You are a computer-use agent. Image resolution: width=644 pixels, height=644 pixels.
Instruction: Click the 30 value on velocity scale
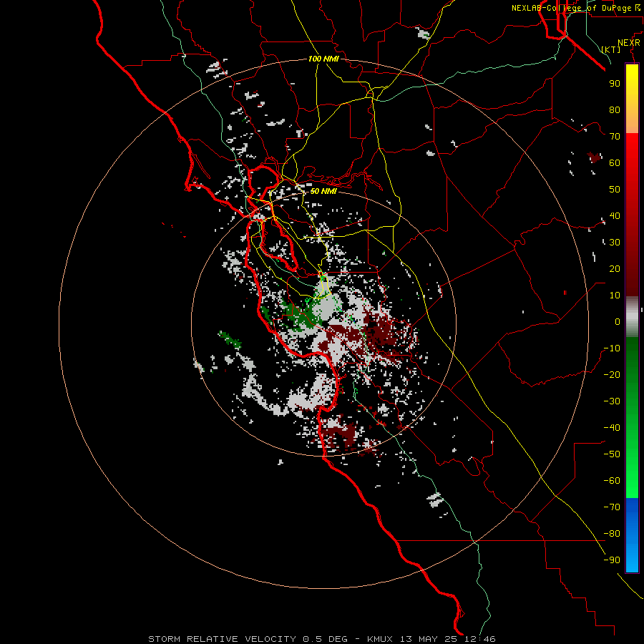point(615,243)
